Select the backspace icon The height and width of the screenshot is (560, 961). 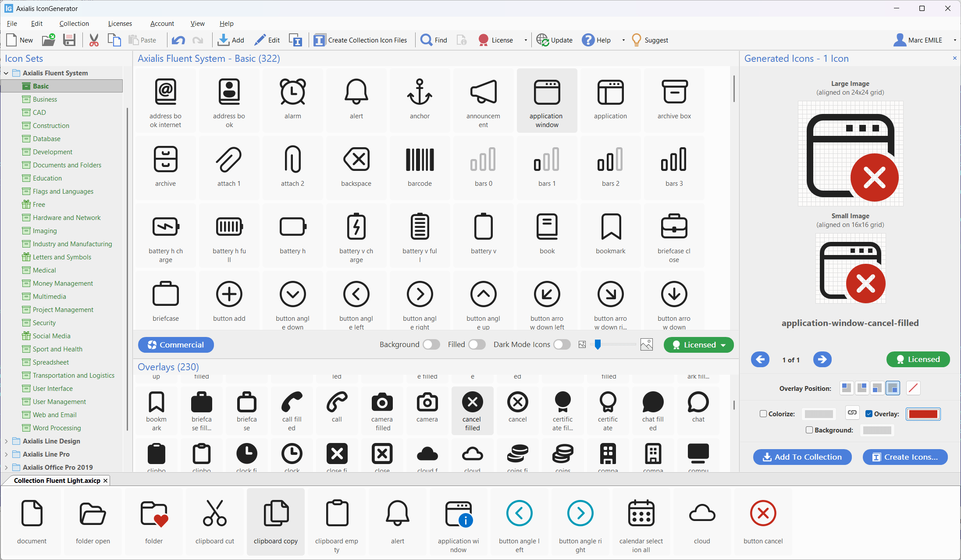coord(356,167)
